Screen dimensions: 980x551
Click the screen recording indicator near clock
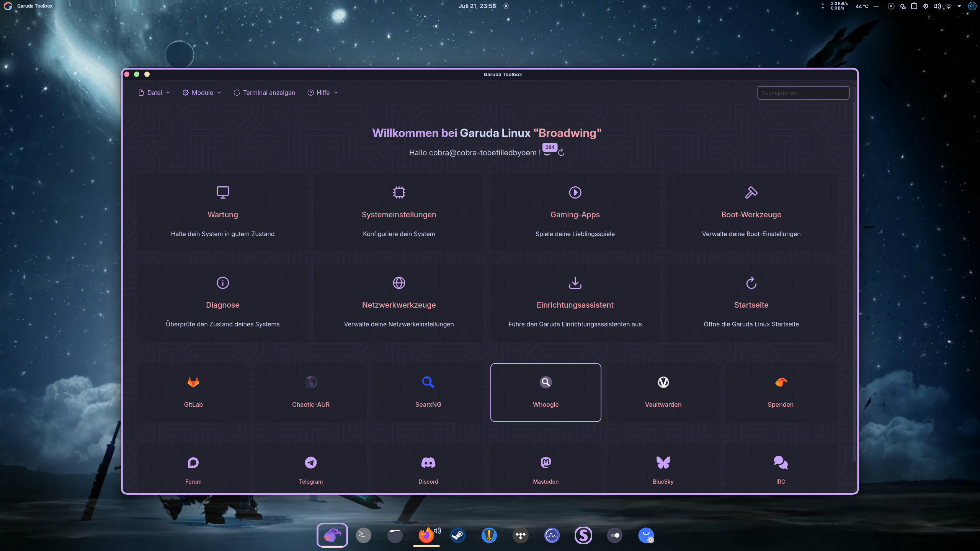click(506, 6)
